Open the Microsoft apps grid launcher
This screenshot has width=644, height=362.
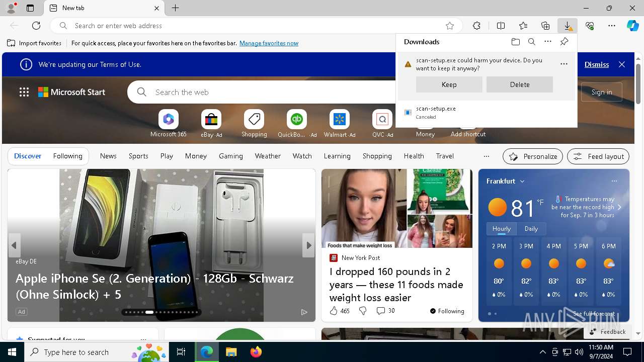coord(24,92)
